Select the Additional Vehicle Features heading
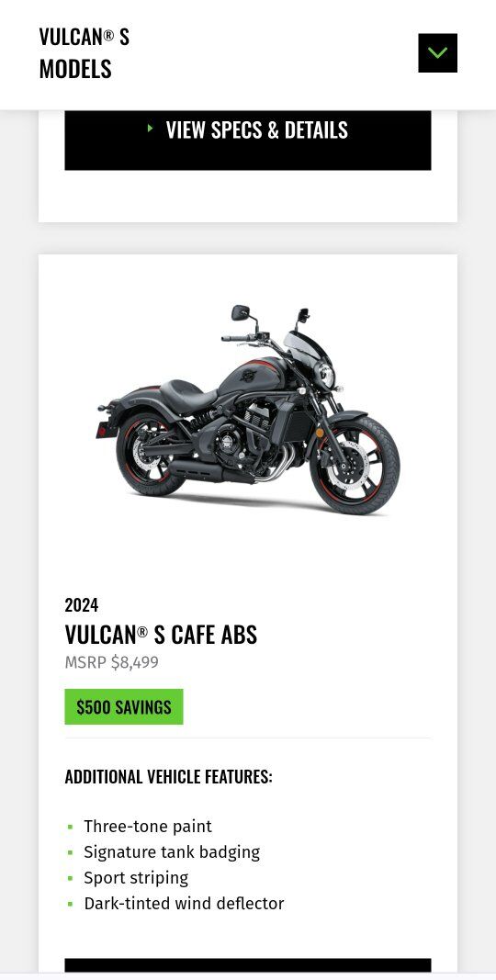This screenshot has height=980, width=496. pos(169,777)
